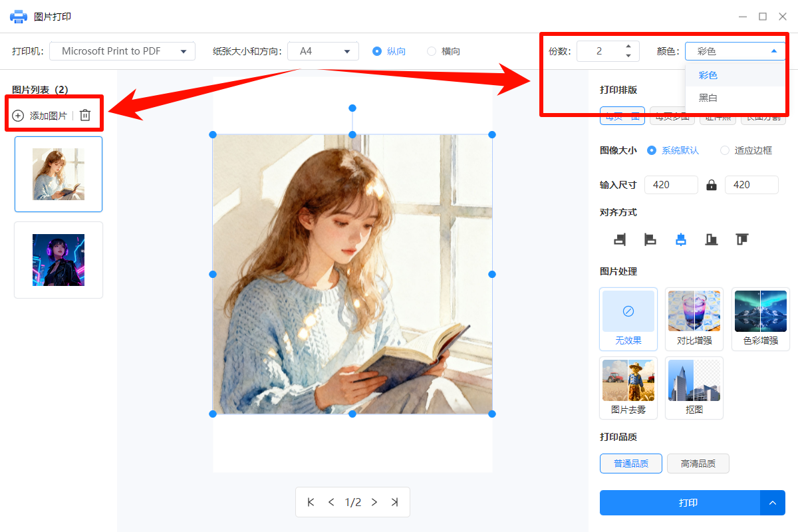Click the delete trash icon above image list

coord(85,114)
